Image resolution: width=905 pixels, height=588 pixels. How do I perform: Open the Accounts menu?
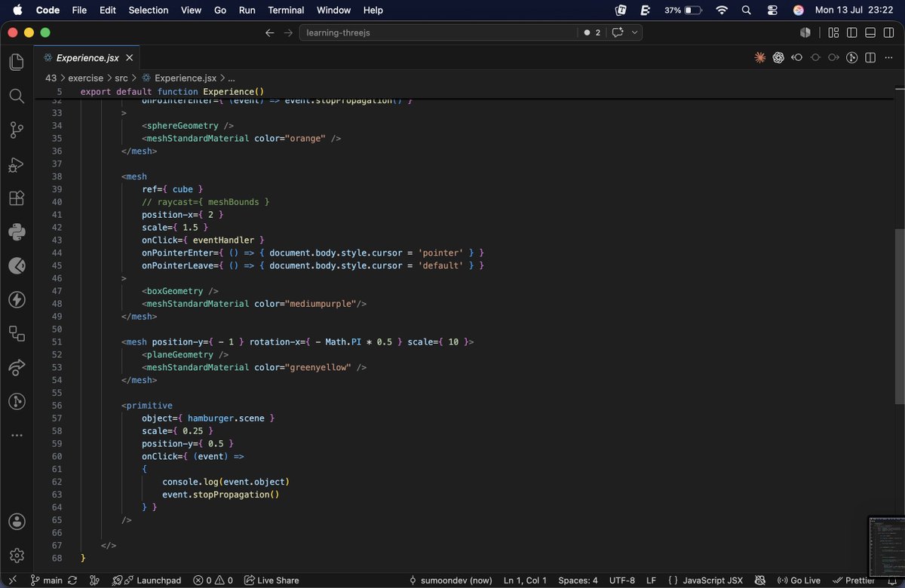pyautogui.click(x=17, y=522)
